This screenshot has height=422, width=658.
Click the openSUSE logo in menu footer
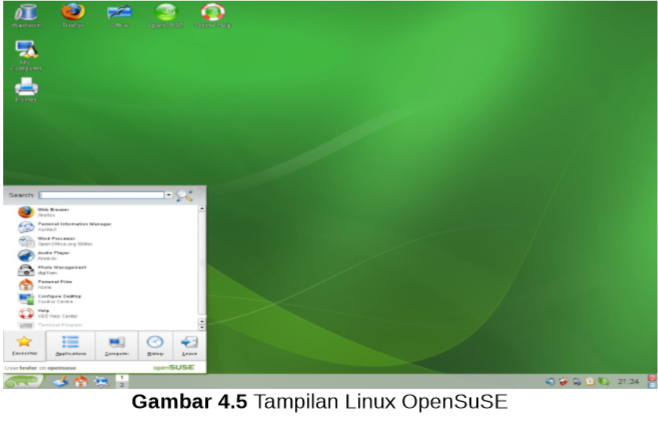click(174, 367)
